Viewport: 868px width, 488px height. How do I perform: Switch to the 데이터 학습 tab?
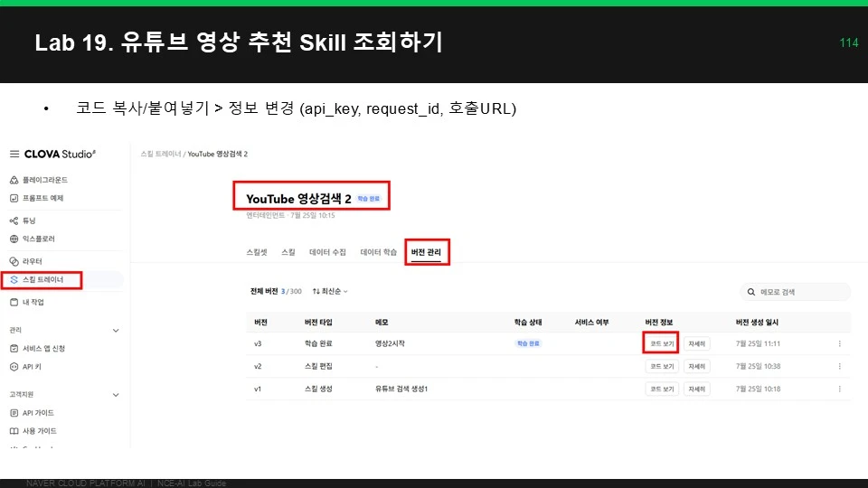coord(379,252)
